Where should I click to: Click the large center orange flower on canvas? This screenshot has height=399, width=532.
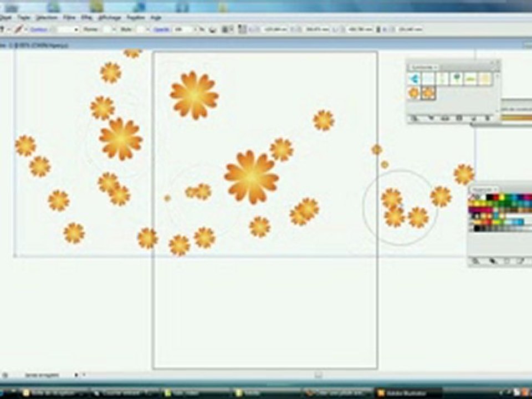click(251, 177)
